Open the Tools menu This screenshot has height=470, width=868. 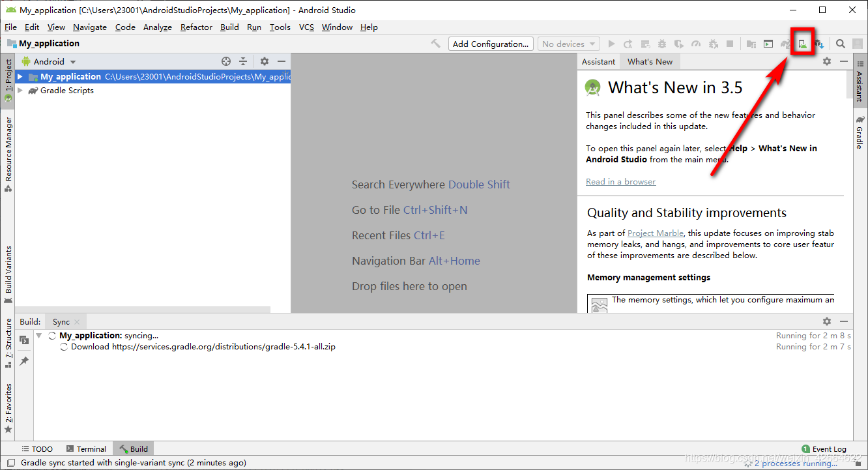[x=280, y=27]
